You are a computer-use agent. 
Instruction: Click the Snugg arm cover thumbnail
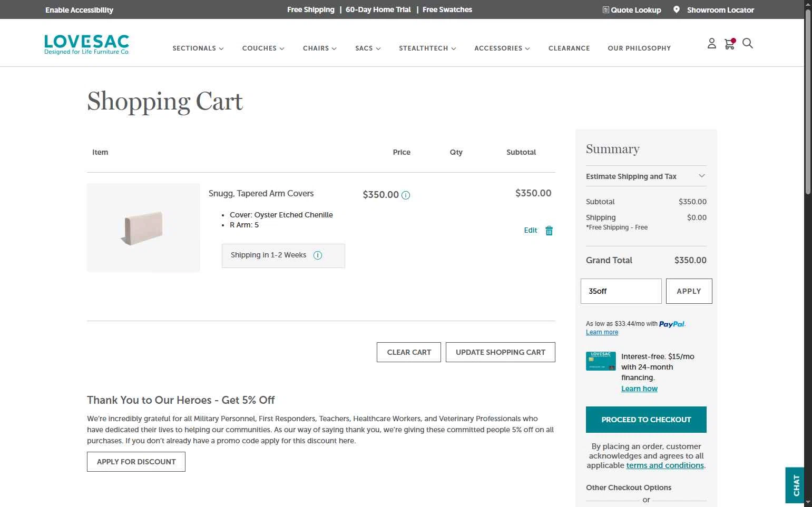[x=143, y=227]
